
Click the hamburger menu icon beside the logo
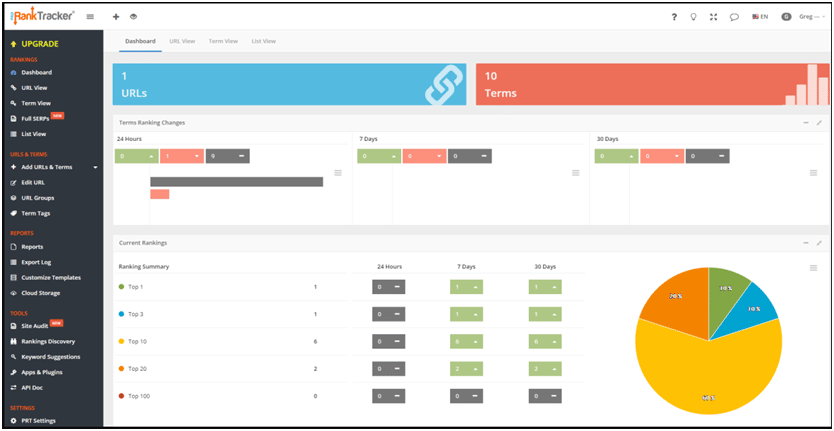pyautogui.click(x=90, y=17)
